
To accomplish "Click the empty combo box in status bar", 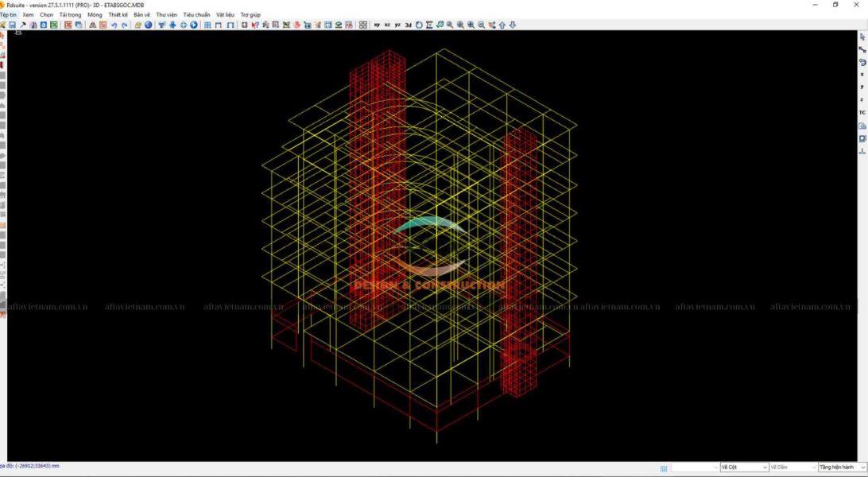I will (695, 467).
